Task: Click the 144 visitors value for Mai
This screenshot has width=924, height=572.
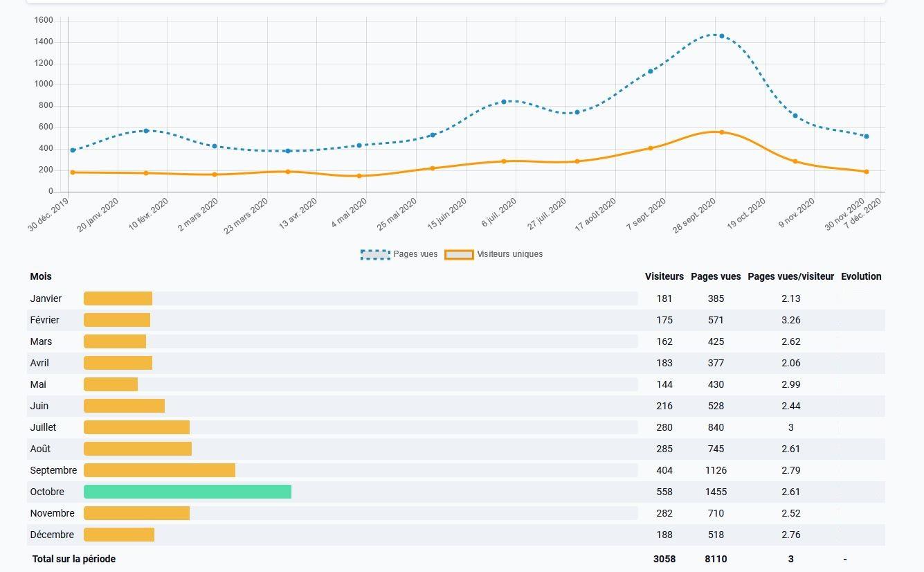Action: pos(664,384)
